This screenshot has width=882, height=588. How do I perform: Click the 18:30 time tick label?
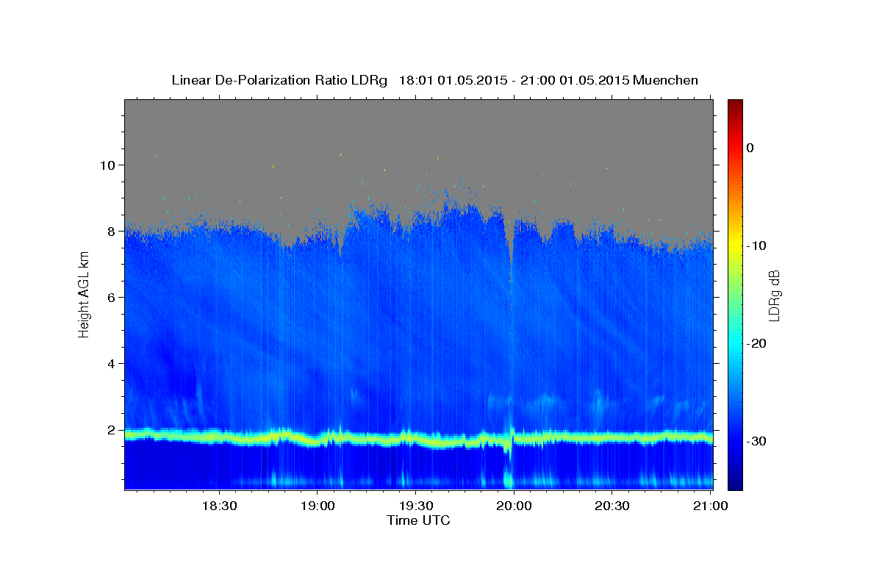click(219, 506)
